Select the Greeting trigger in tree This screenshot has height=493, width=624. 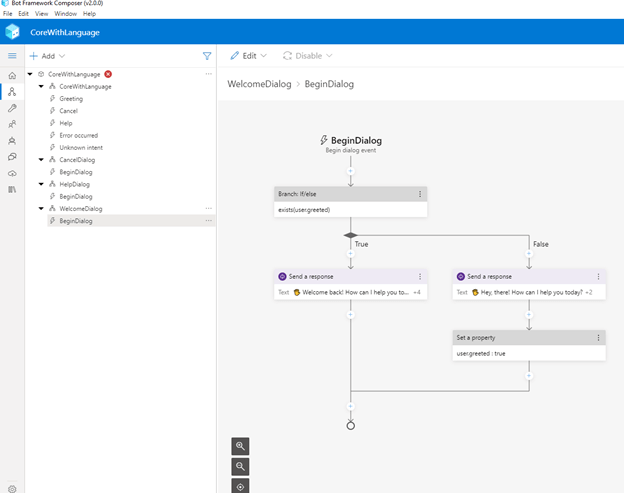71,99
